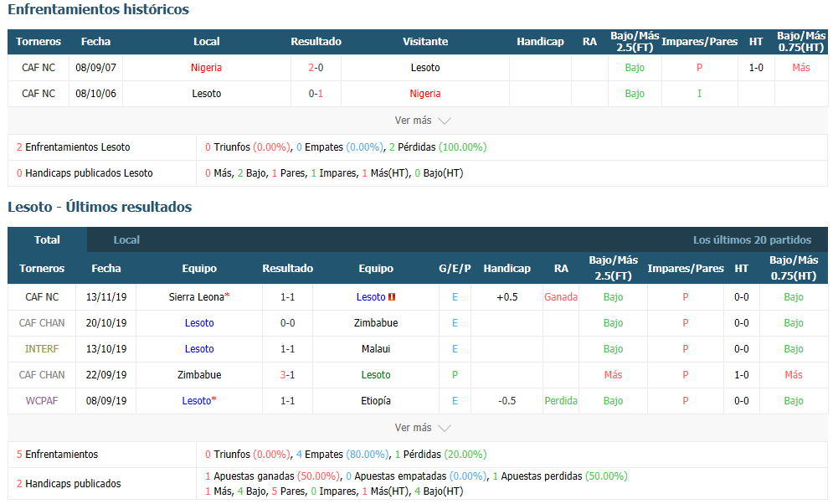
Task: Open the Zimbabue visitor in 20/10/19 row
Action: coord(376,323)
